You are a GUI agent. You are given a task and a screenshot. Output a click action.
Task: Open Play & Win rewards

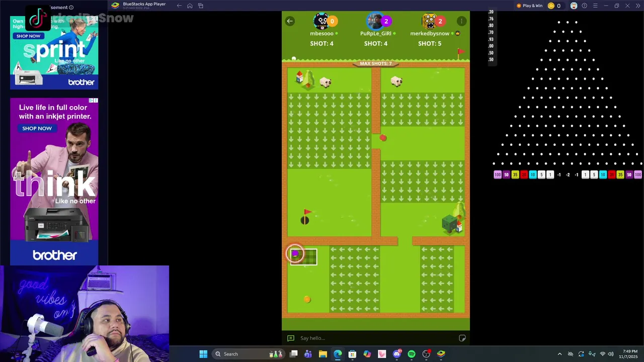[529, 6]
